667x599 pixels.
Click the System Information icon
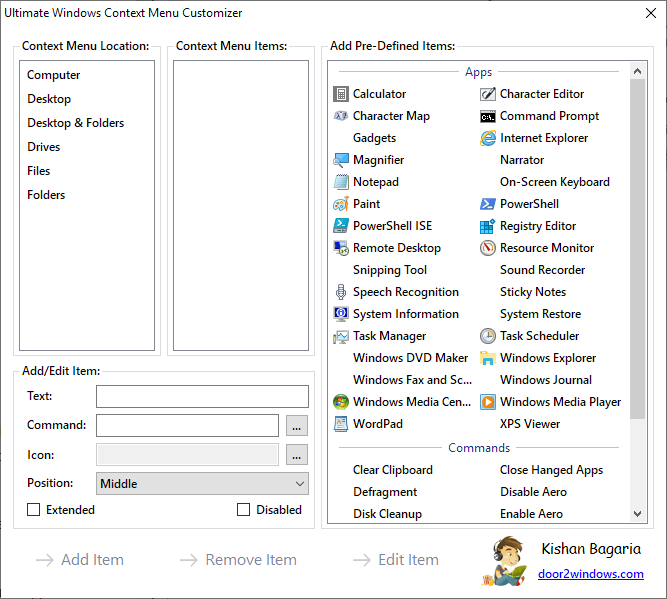pos(341,314)
